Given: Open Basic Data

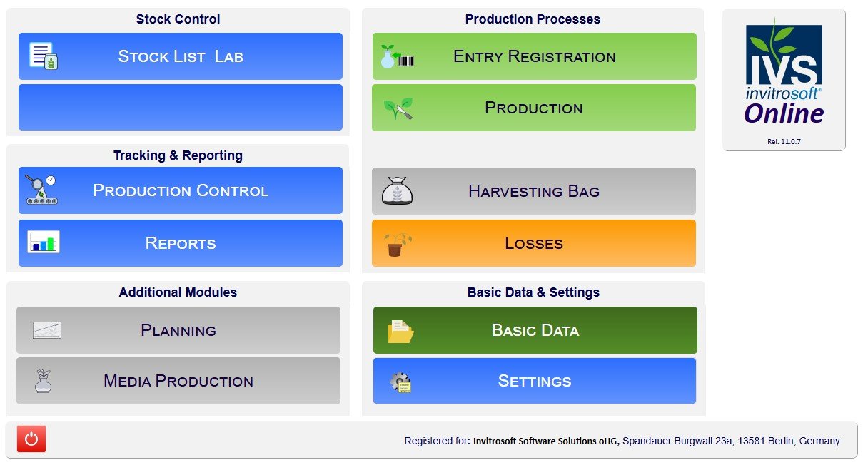Looking at the screenshot, I should click(535, 330).
